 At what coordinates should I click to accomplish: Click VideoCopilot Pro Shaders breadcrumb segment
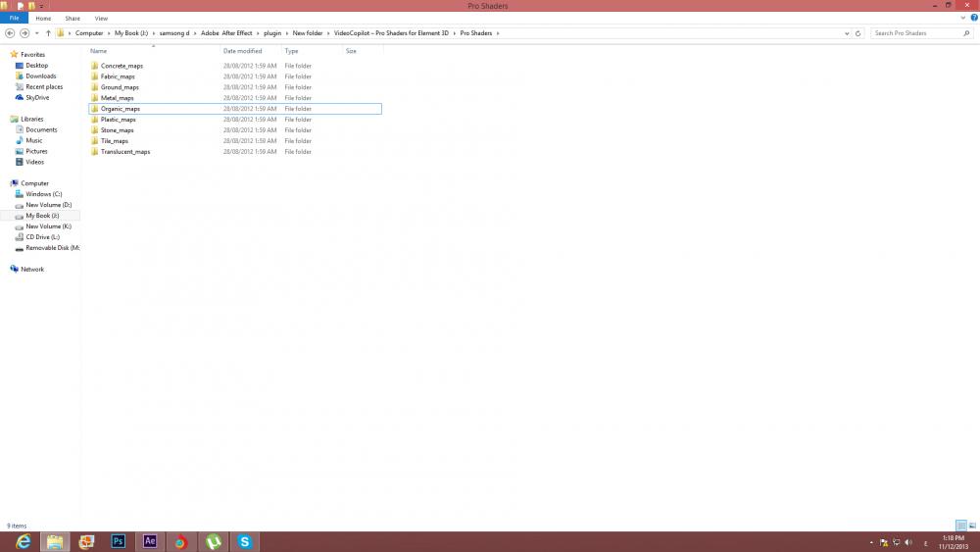point(391,33)
